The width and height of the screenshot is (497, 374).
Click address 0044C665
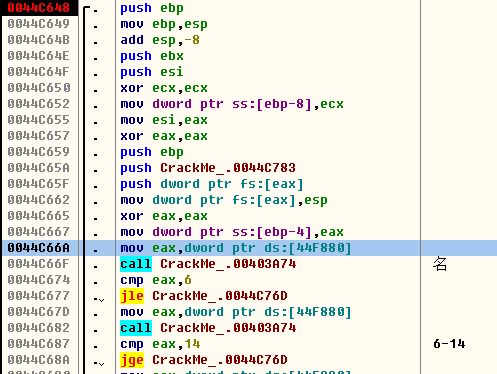[x=39, y=216]
